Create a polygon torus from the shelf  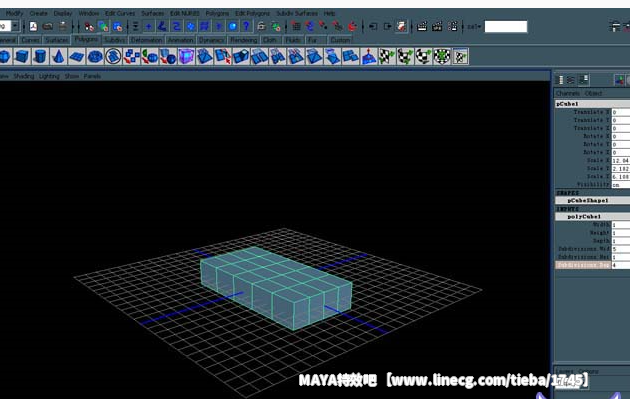point(95,56)
